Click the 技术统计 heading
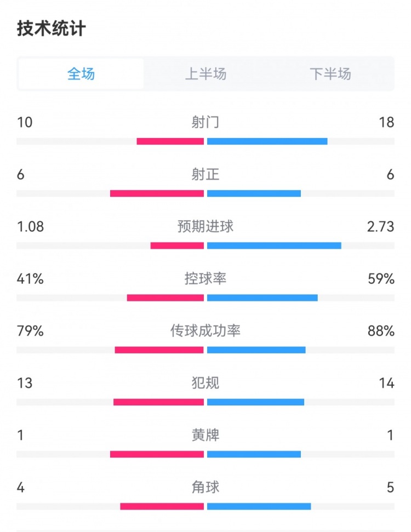 point(52,28)
